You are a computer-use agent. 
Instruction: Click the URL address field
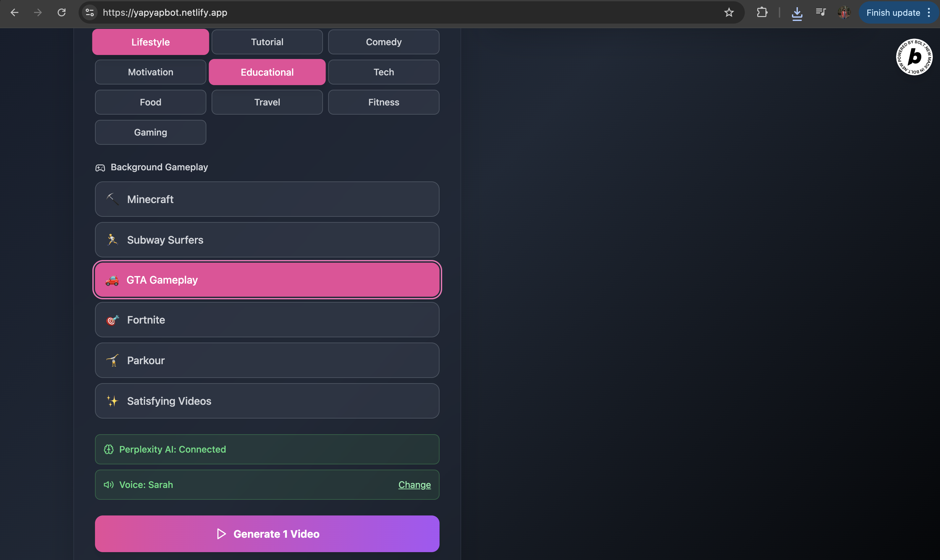tap(377, 12)
